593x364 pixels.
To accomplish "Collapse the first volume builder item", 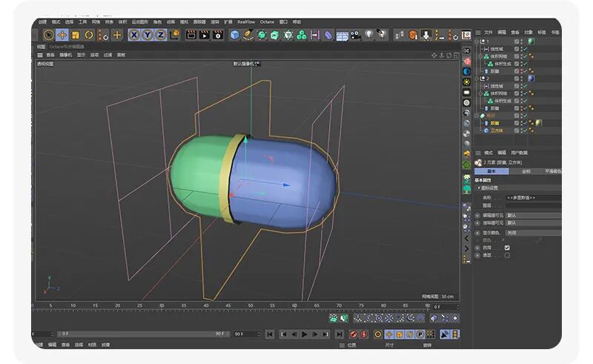I will click(481, 56).
